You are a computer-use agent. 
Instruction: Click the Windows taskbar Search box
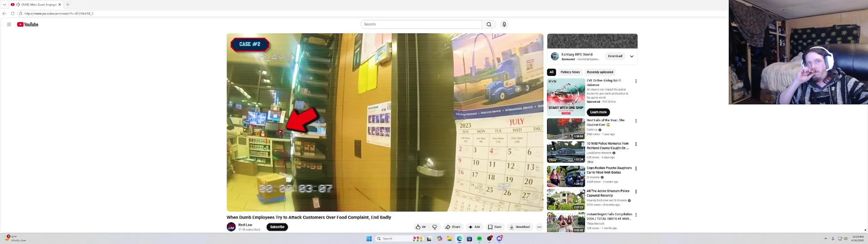[399, 239]
